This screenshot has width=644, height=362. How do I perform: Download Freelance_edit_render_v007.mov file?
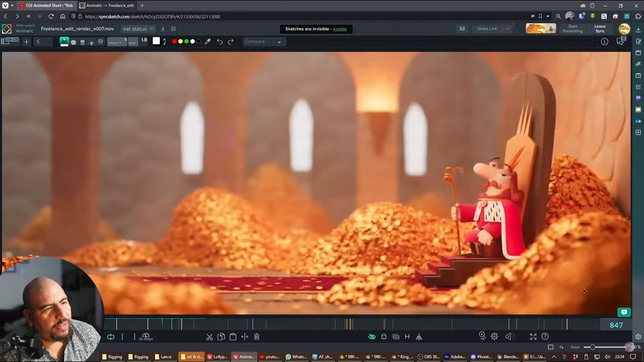[163, 29]
